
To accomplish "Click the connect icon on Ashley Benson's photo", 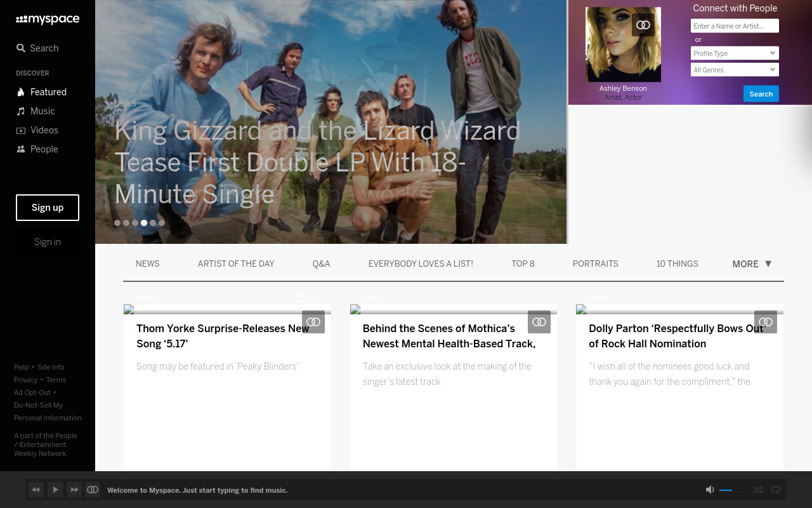I will point(643,25).
